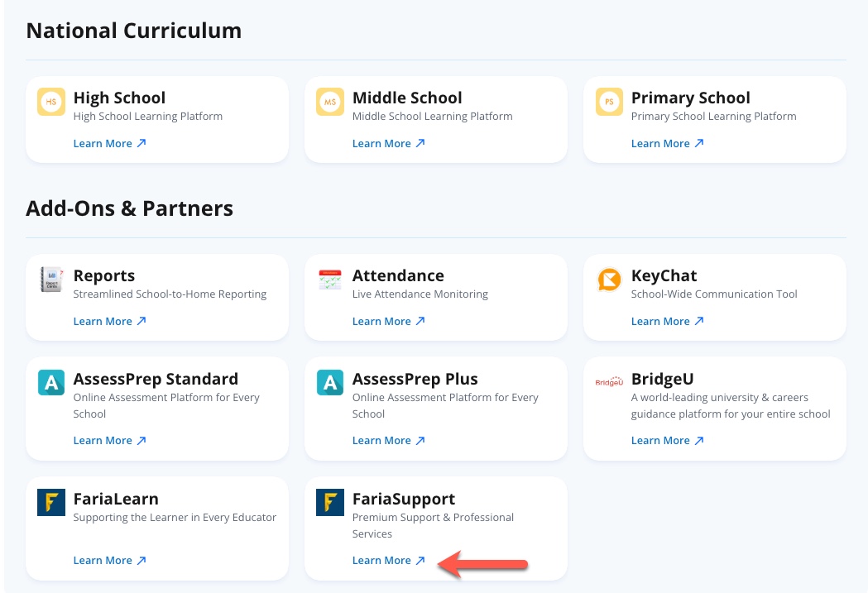Click the AssessPrep Standard teal A icon

coord(51,383)
